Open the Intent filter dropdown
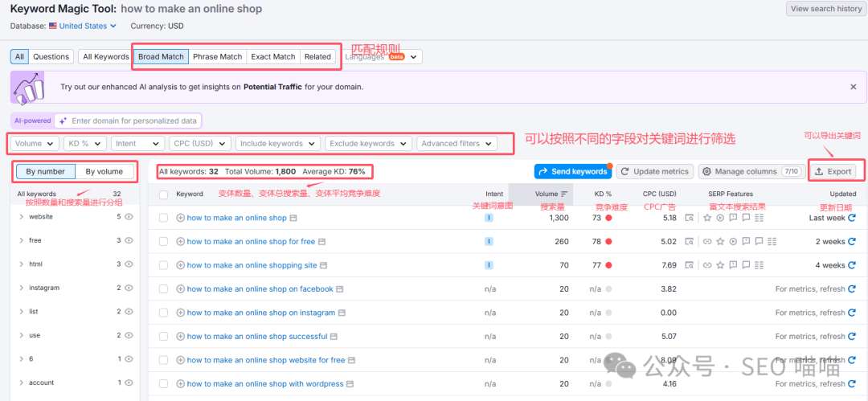This screenshot has height=401, width=868. pos(138,144)
